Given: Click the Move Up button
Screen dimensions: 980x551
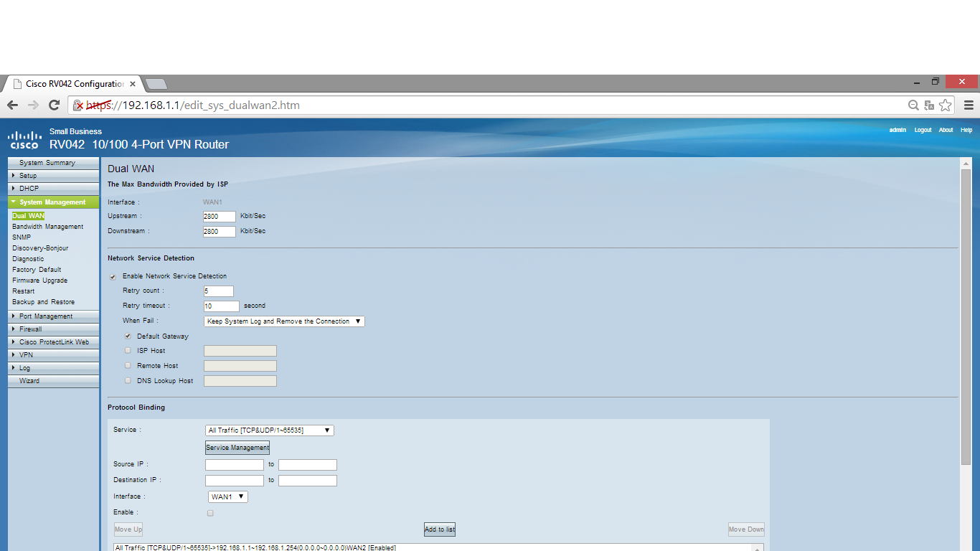Looking at the screenshot, I should pyautogui.click(x=128, y=529).
